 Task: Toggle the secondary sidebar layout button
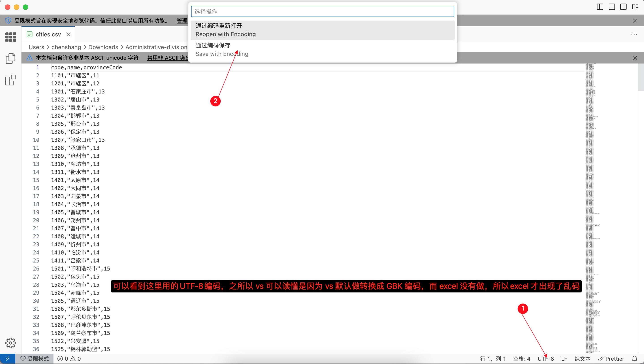point(623,7)
